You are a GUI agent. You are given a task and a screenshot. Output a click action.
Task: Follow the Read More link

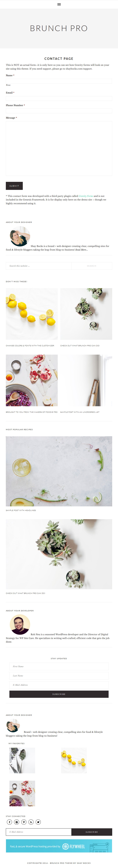(82, 250)
